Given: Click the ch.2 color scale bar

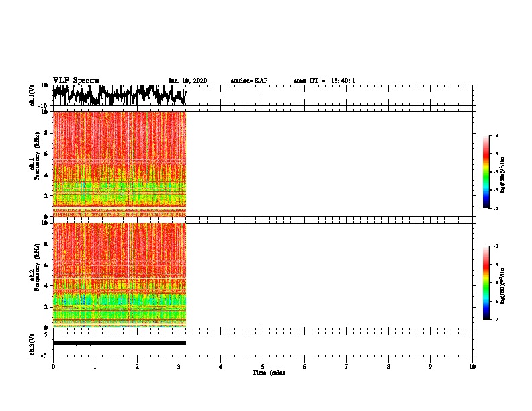Looking at the screenshot, I should (x=486, y=283).
